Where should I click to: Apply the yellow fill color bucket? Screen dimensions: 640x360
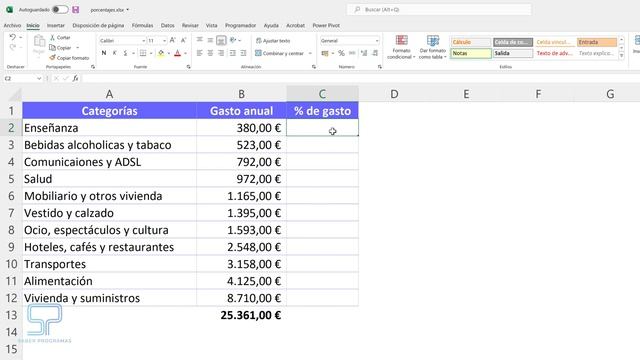click(161, 53)
